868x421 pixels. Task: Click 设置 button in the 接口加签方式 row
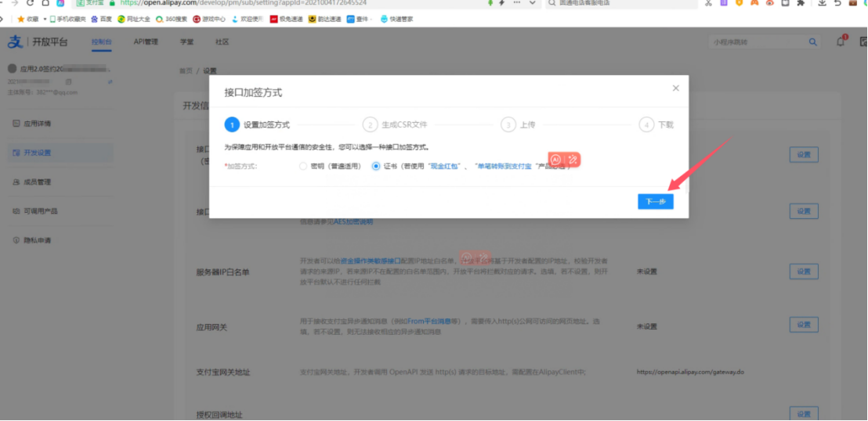click(804, 155)
